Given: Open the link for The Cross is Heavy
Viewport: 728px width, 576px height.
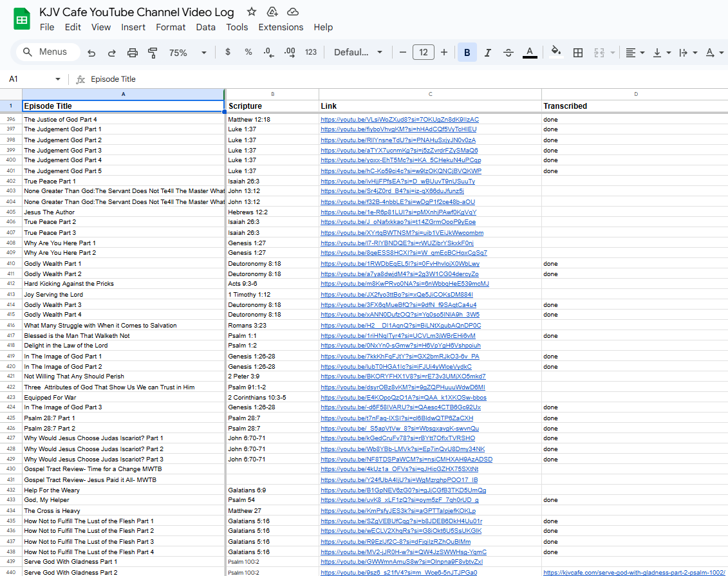Looking at the screenshot, I should pos(398,510).
